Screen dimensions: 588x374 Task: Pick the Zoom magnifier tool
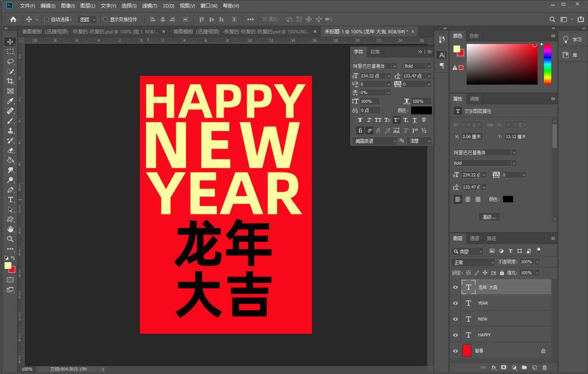point(10,239)
